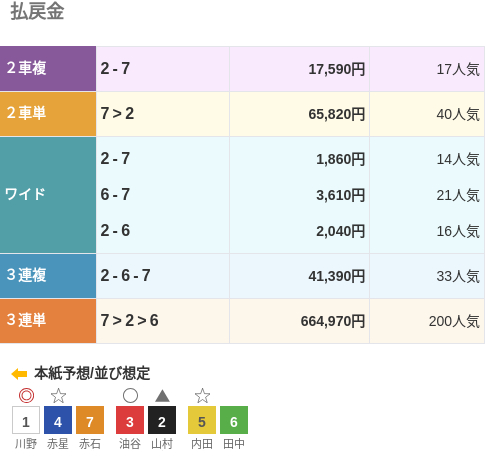Click the yellow left arrow beside 本紙予想
Screen dimensions: 485x468
(19, 374)
